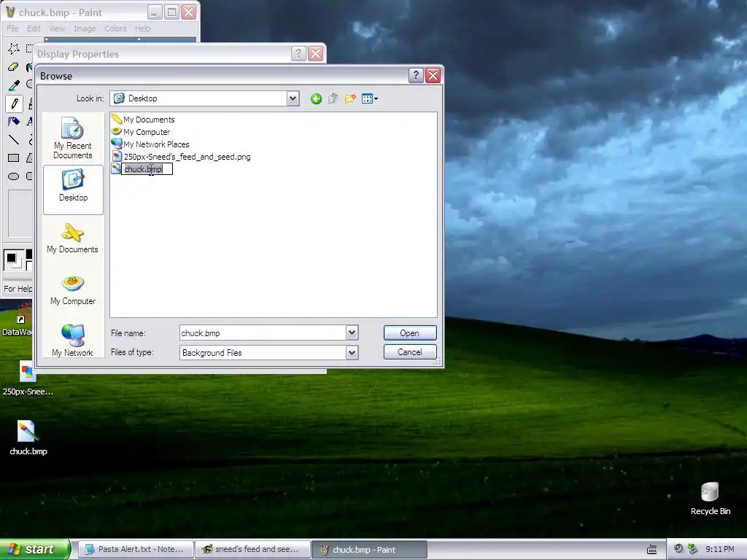Select the chuck.bmp icon on the desktop
Image resolution: width=747 pixels, height=560 pixels.
coord(28,437)
